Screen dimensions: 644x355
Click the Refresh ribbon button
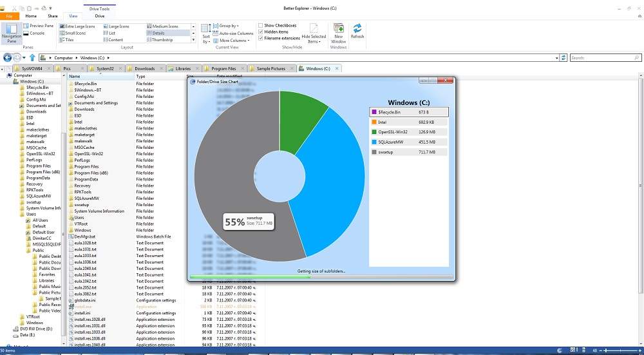357,31
